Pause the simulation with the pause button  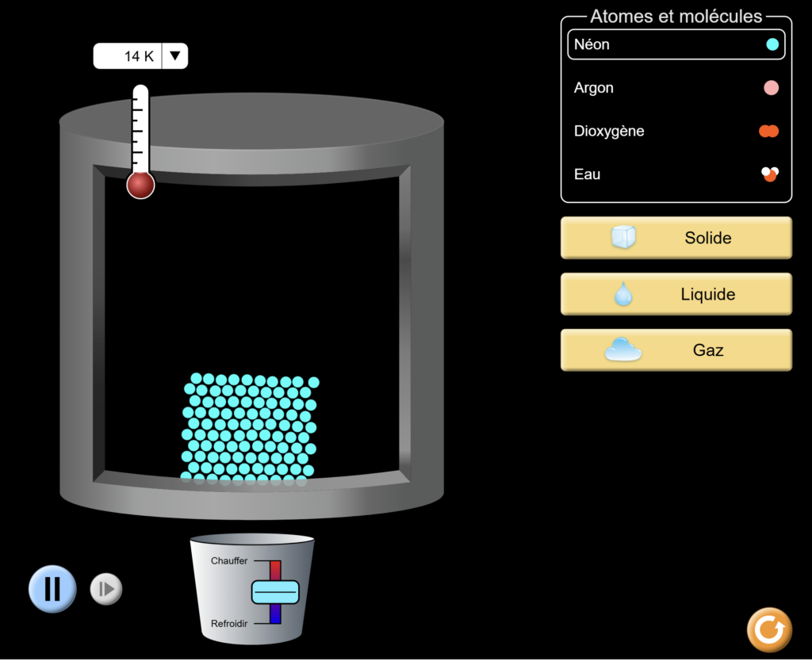(x=52, y=589)
